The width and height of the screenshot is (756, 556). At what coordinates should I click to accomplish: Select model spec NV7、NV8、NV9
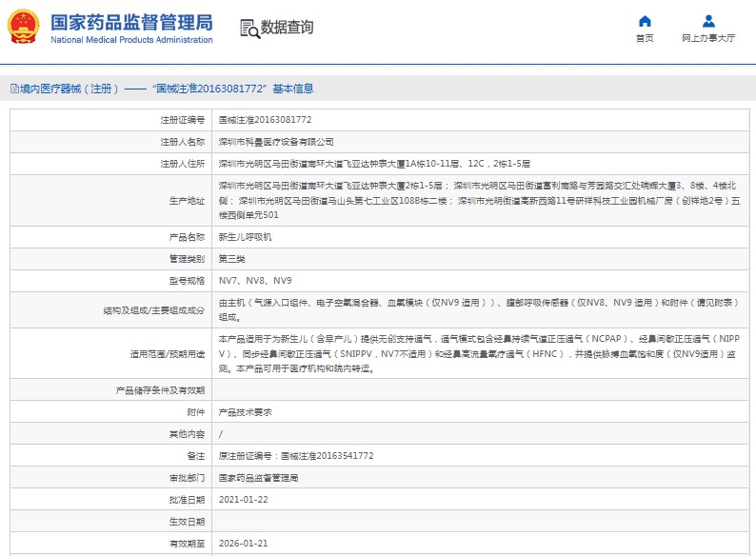tap(255, 281)
